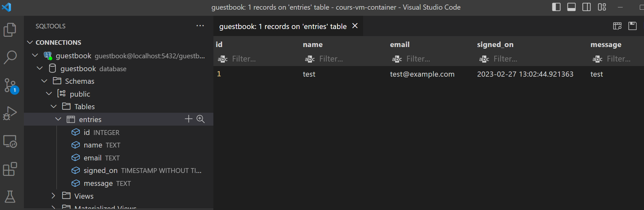Select the signed_on column in tree

tap(100, 170)
